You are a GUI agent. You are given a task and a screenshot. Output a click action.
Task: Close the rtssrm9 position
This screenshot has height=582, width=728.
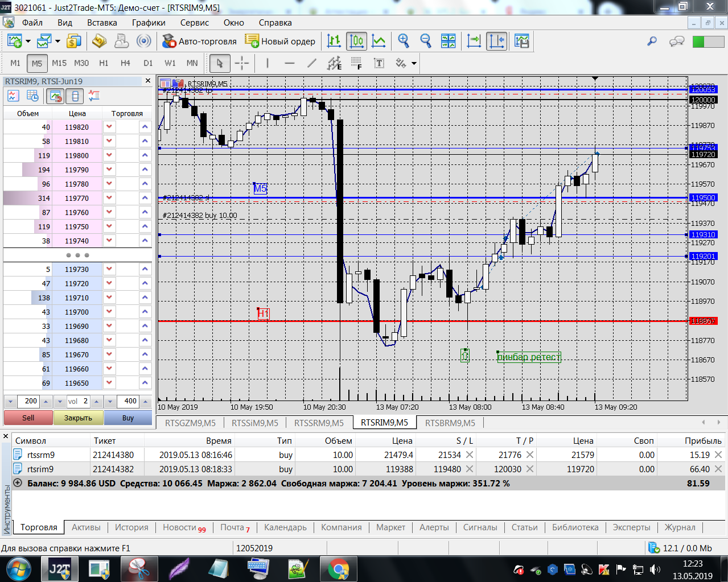(718, 455)
